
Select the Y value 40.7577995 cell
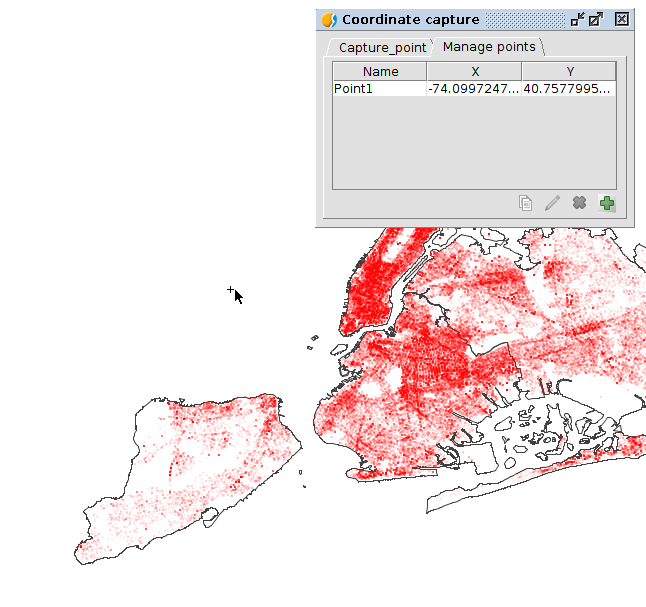[x=569, y=88]
